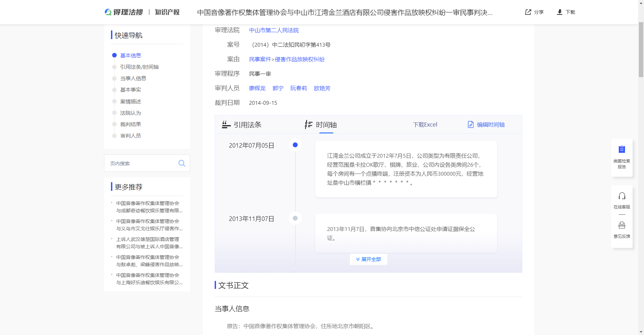Screen dimensions: 644x335
Task: Click the page vertical scrollbar thumb
Action: [x=641, y=49]
